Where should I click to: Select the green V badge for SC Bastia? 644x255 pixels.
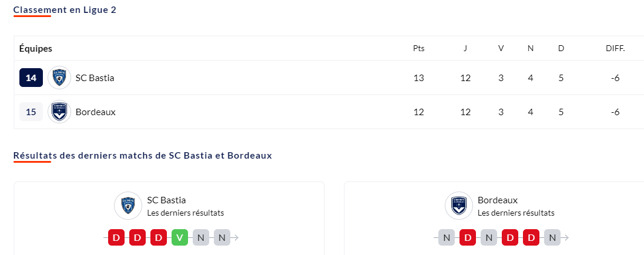179,237
